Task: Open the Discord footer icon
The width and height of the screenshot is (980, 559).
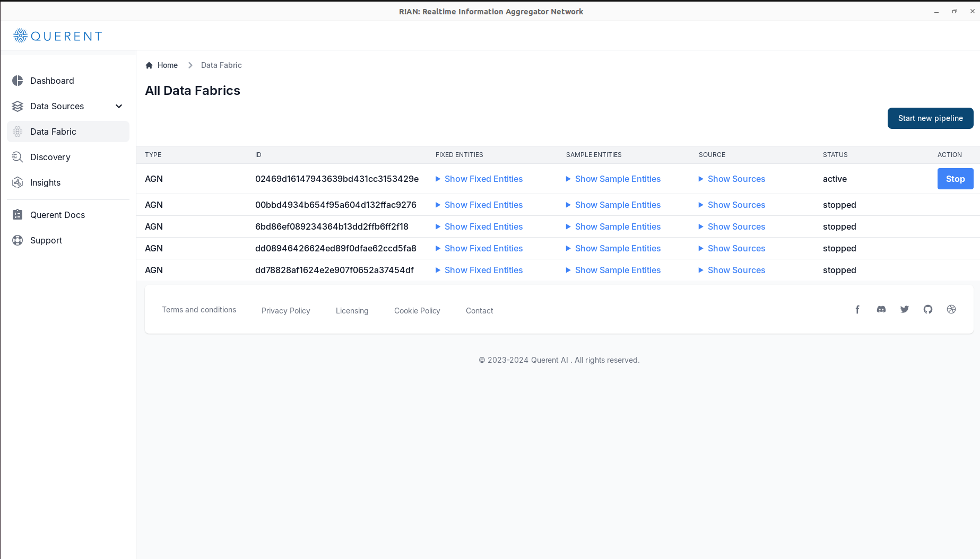Action: (x=881, y=309)
